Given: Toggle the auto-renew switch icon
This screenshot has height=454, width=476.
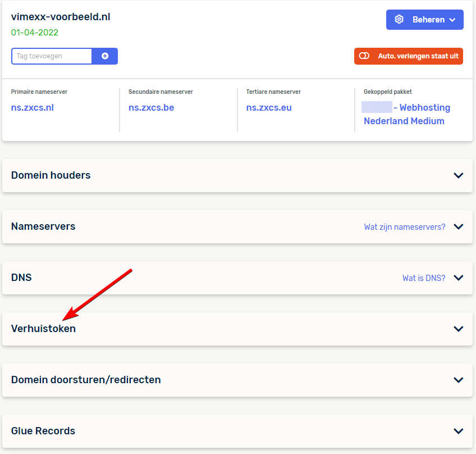Looking at the screenshot, I should [x=364, y=56].
